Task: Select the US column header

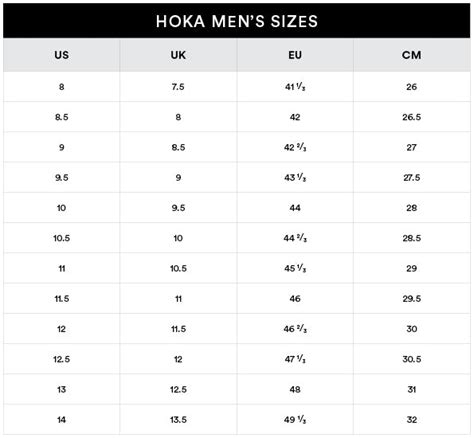Action: (61, 55)
